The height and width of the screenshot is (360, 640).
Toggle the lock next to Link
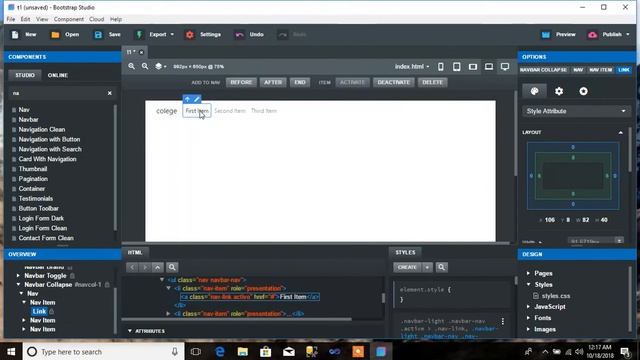(x=51, y=311)
